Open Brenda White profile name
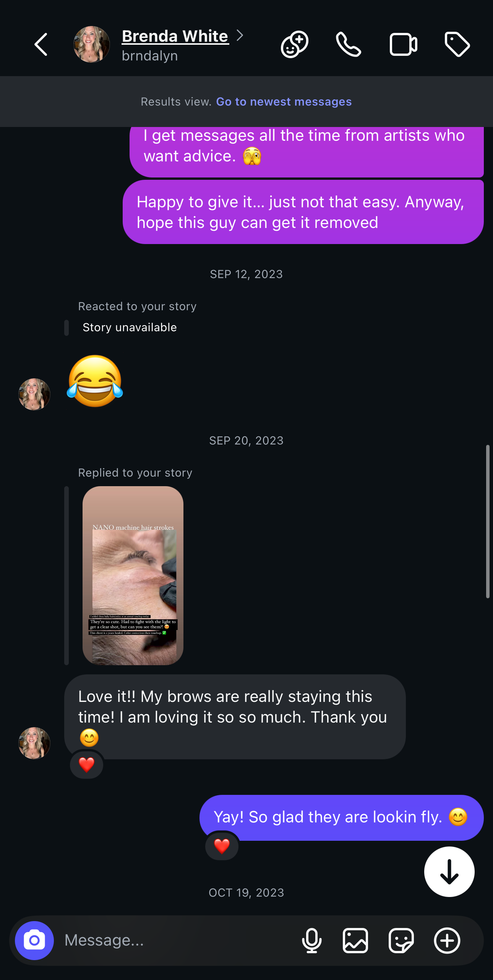 tap(175, 36)
